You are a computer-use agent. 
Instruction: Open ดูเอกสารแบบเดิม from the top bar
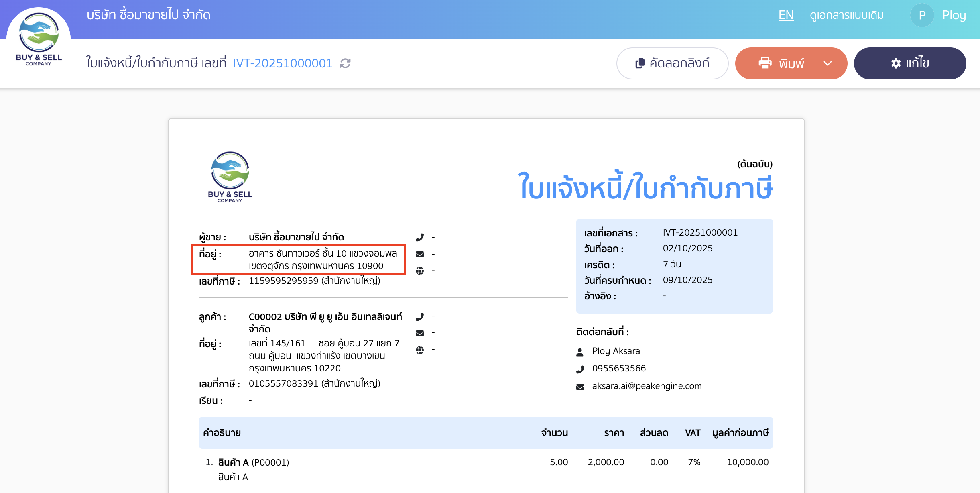click(847, 15)
